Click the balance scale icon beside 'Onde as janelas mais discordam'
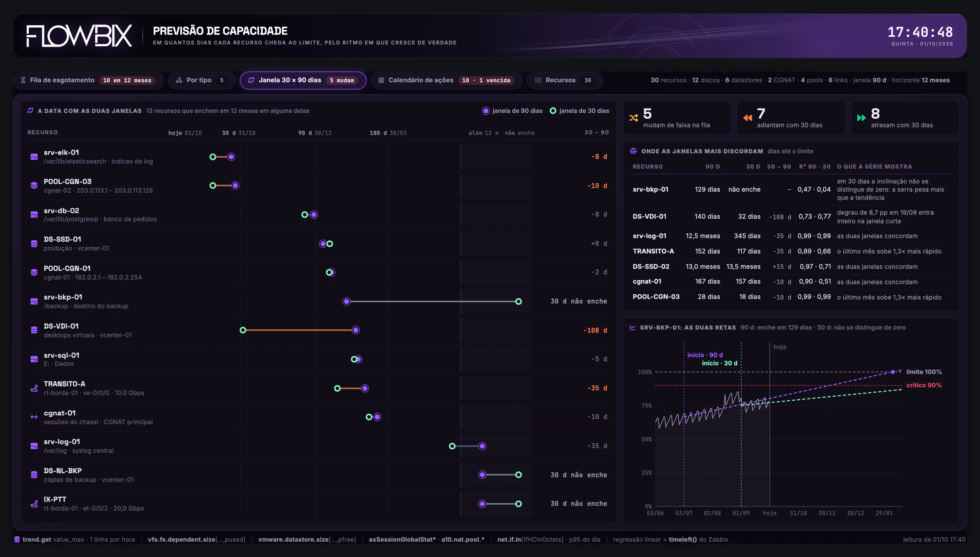 (634, 151)
